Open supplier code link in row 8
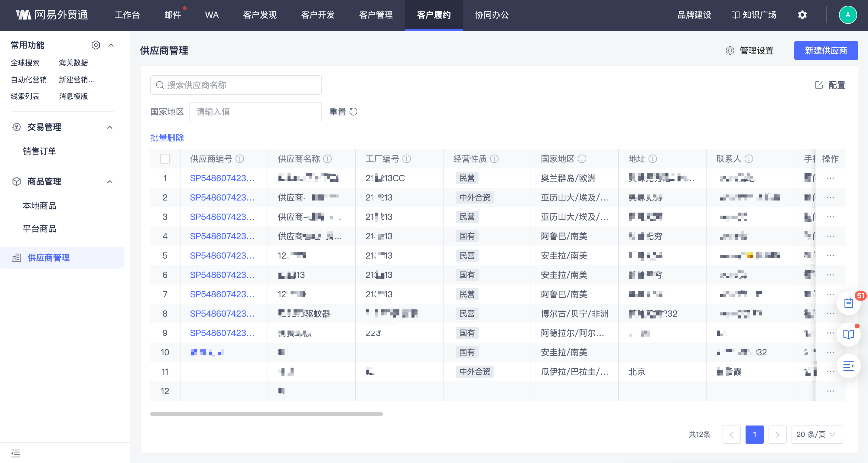868x463 pixels. 222,313
